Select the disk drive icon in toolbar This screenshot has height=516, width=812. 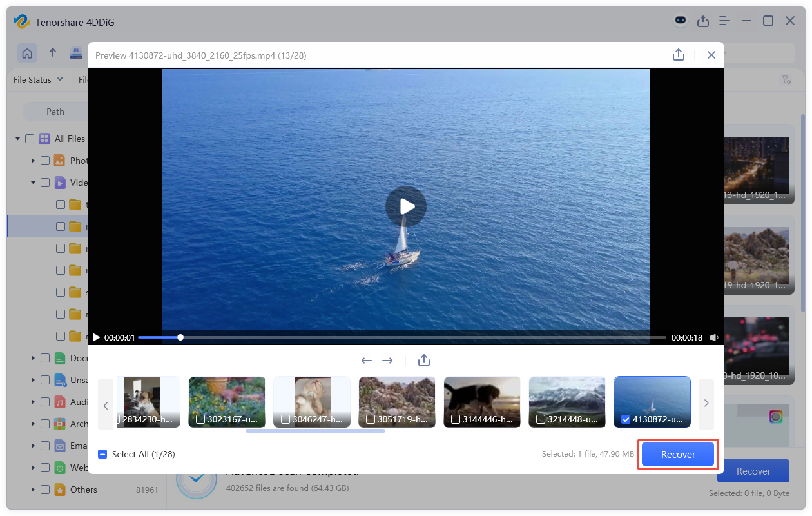point(77,53)
